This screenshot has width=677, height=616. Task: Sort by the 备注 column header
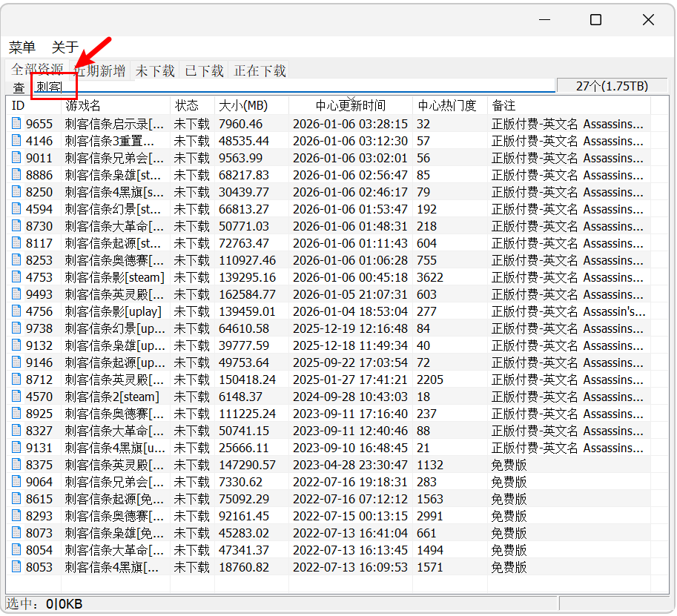[569, 105]
